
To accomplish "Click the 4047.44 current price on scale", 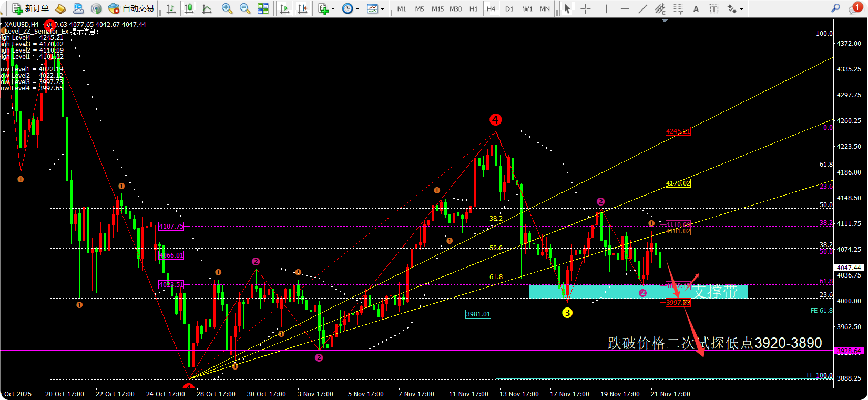I will pyautogui.click(x=849, y=268).
